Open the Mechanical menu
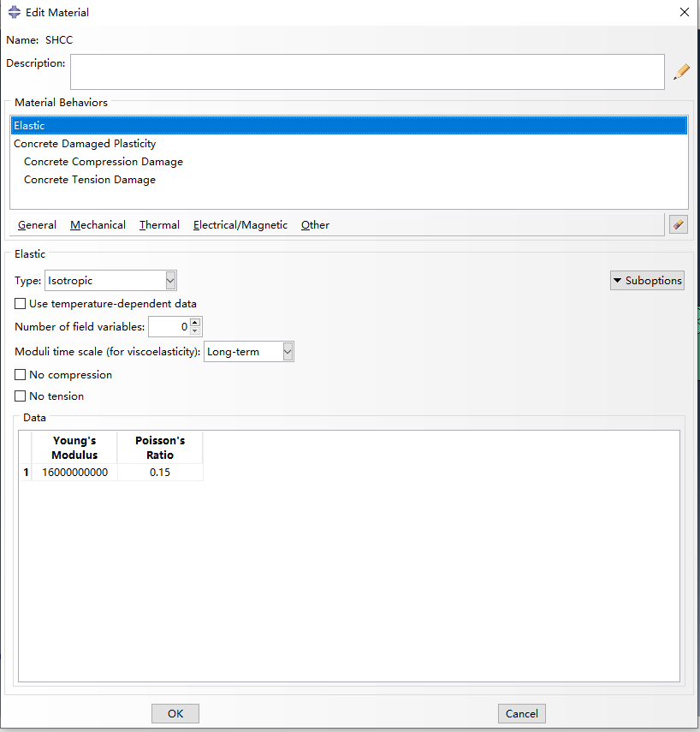Viewport: 700px width, 732px height. (x=98, y=225)
